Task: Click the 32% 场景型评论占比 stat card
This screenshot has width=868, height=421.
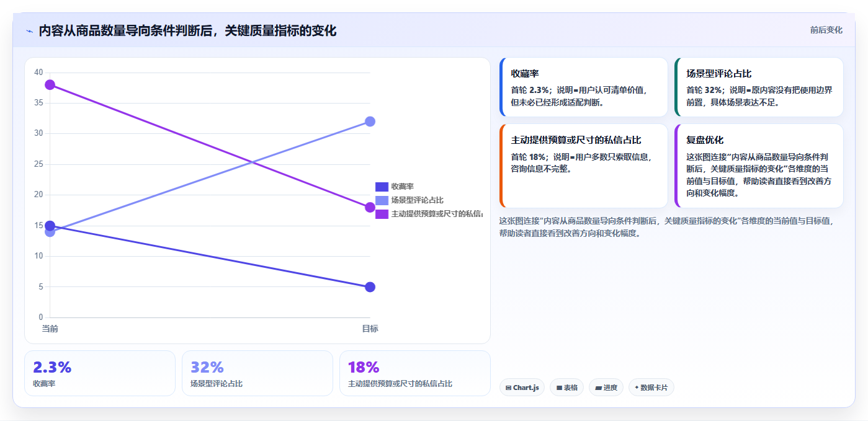Action: 257,373
